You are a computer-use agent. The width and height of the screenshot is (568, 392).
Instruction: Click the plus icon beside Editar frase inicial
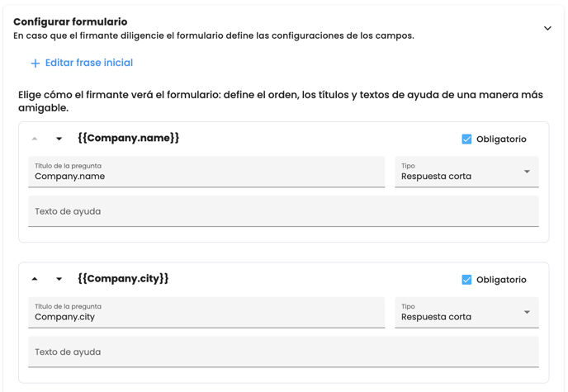tap(35, 64)
